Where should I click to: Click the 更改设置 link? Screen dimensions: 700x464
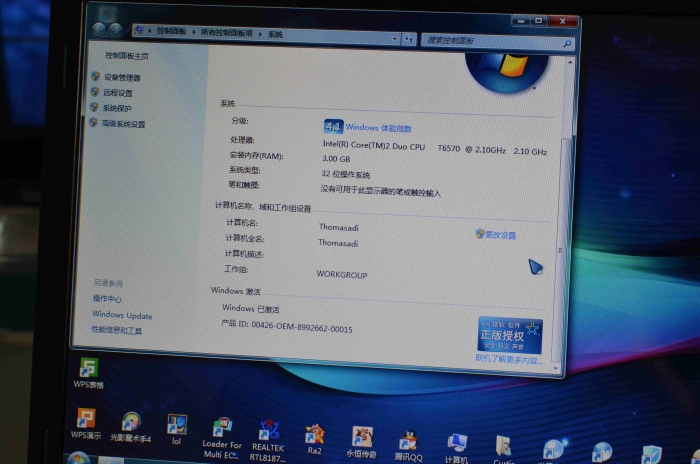pos(500,235)
